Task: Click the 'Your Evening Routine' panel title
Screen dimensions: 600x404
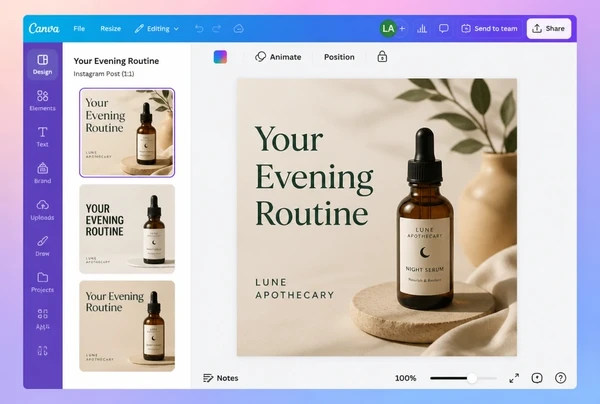Action: [x=116, y=61]
